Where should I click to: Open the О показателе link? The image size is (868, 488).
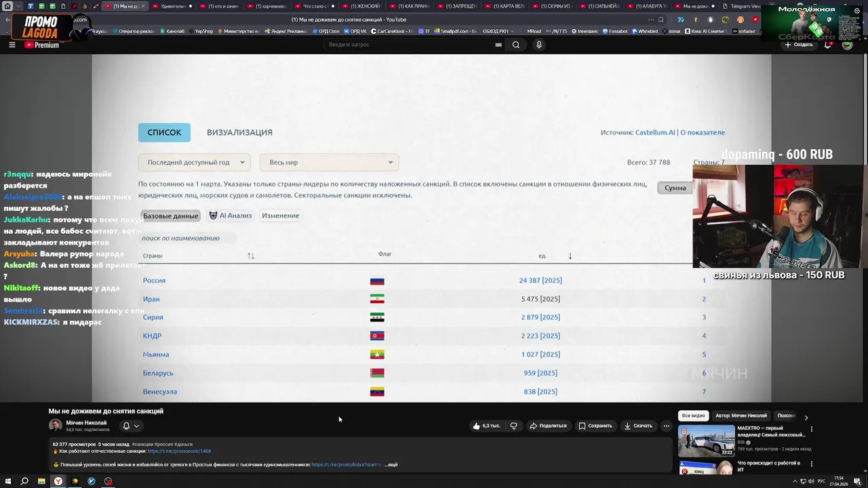pyautogui.click(x=703, y=132)
